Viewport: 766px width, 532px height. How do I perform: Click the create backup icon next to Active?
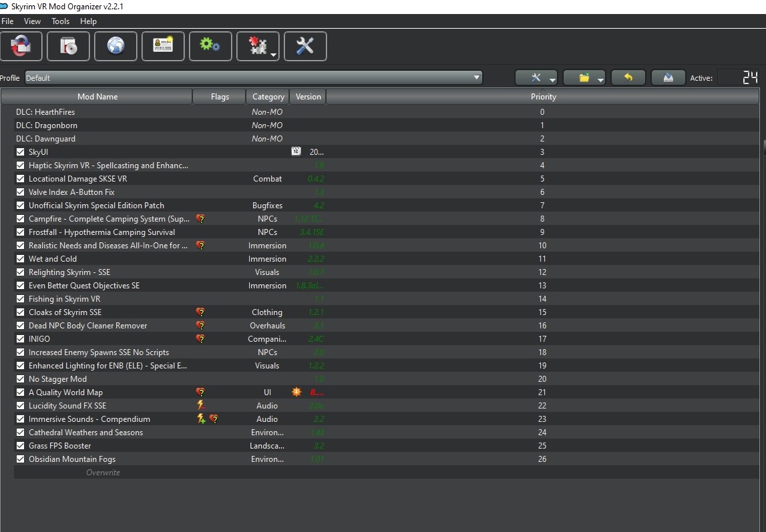668,77
